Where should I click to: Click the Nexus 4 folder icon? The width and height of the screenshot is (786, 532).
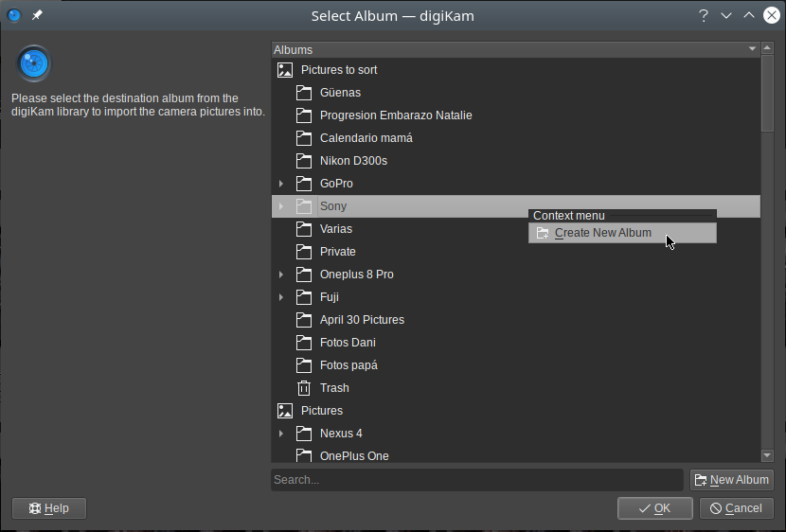[x=304, y=434]
